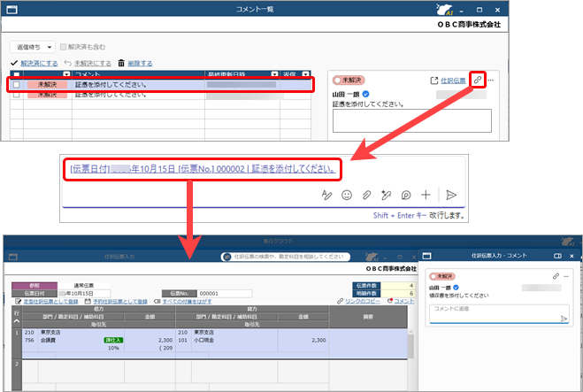Click debit amount 2,300 beside 会議費
583x392 pixels.
coord(165,340)
